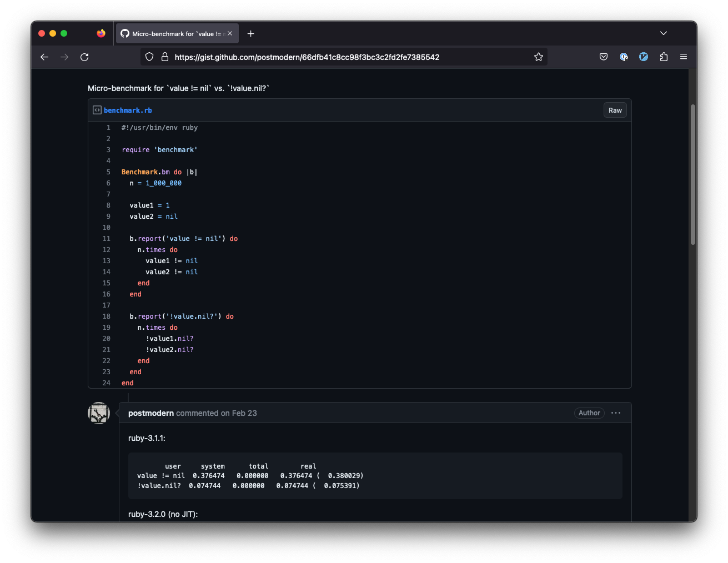Open the comment three-dots options menu
Viewport: 728px width, 563px height.
616,413
